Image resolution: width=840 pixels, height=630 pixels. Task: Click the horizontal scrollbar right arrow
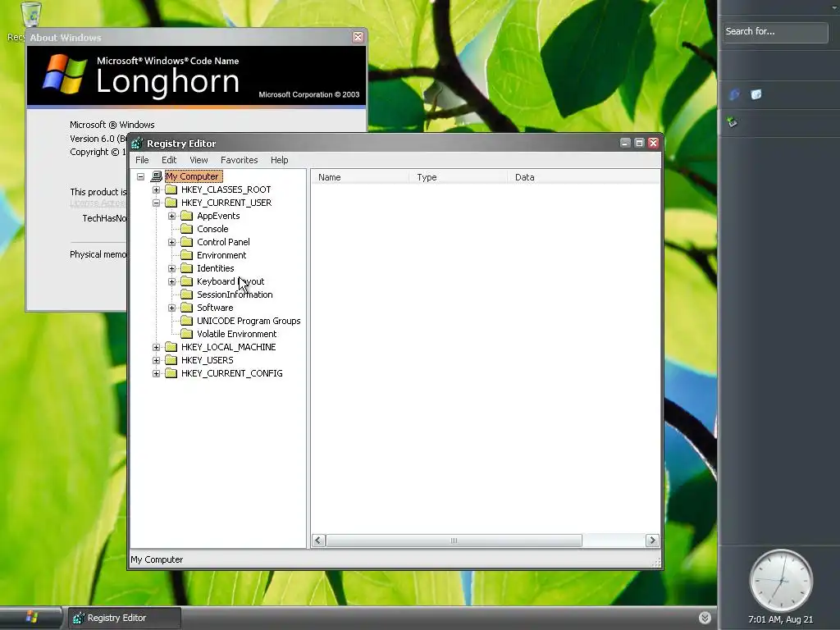tap(652, 540)
